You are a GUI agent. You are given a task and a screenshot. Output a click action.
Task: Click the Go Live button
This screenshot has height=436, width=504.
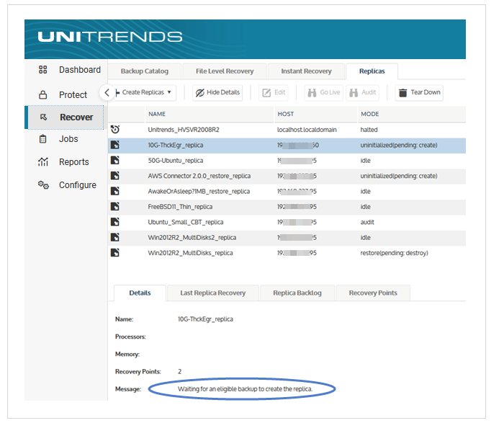[x=324, y=93]
